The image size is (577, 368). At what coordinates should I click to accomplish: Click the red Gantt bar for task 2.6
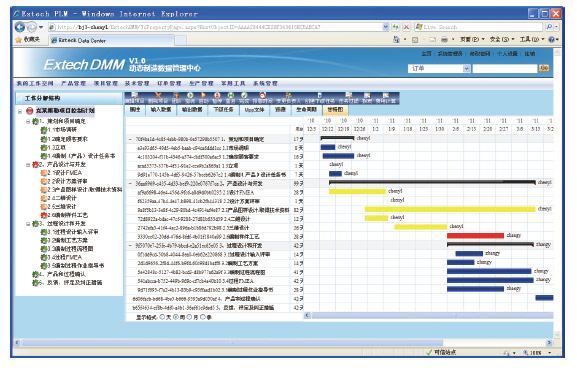[475, 236]
